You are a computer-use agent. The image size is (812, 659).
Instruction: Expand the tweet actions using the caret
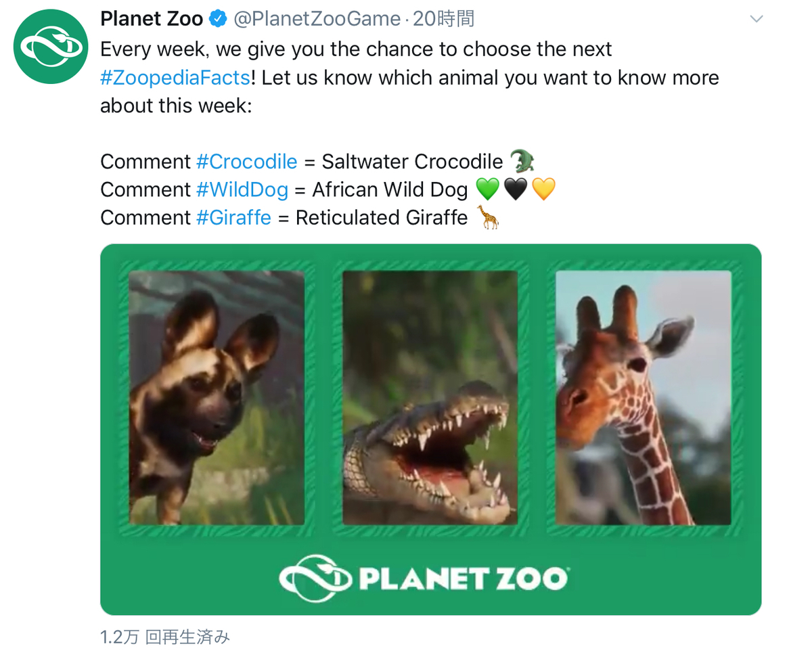pos(756,18)
